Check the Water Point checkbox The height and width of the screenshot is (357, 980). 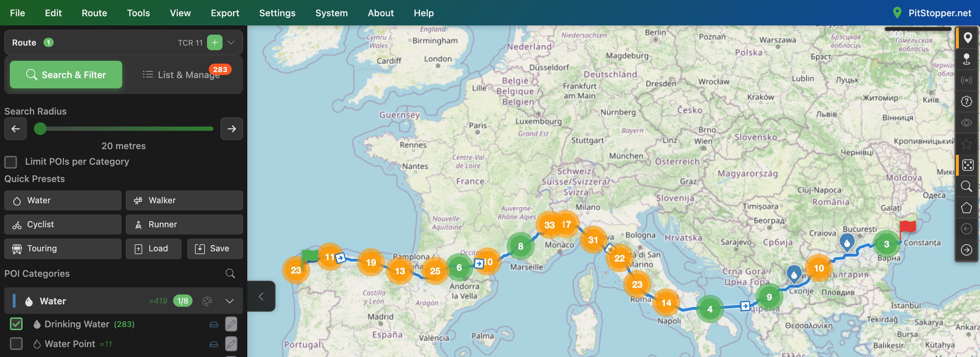16,344
